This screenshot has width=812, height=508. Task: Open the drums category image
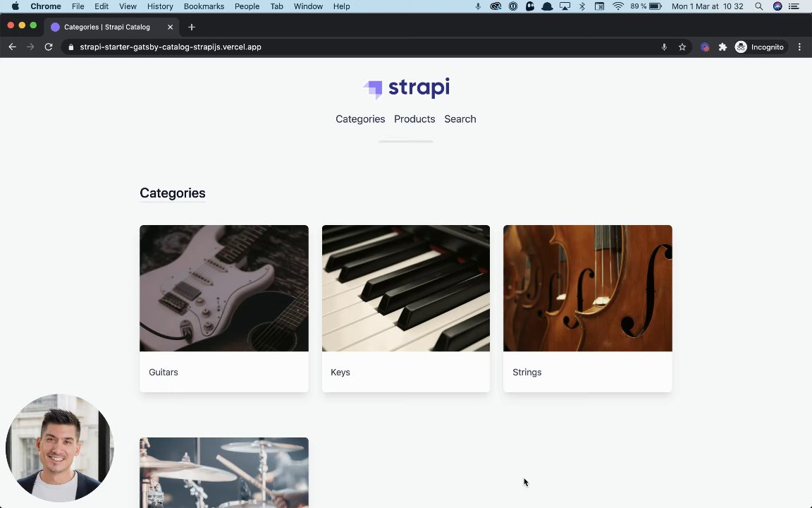[x=224, y=473]
